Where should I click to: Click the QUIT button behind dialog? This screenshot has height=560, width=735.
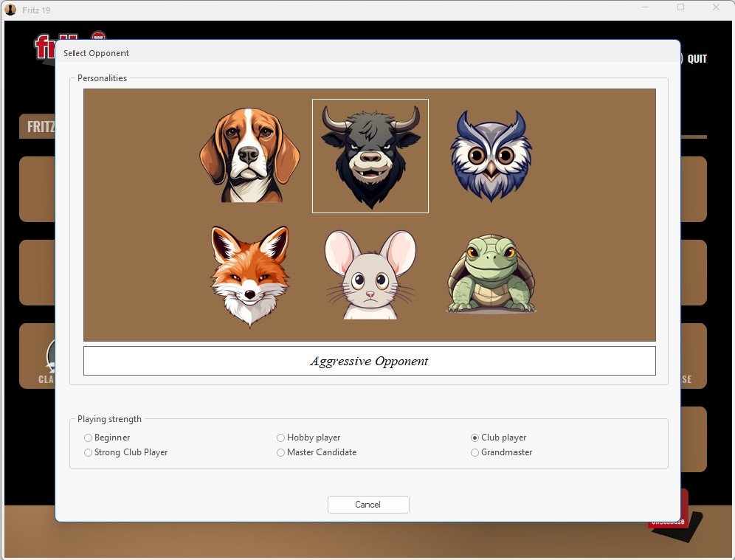click(696, 59)
